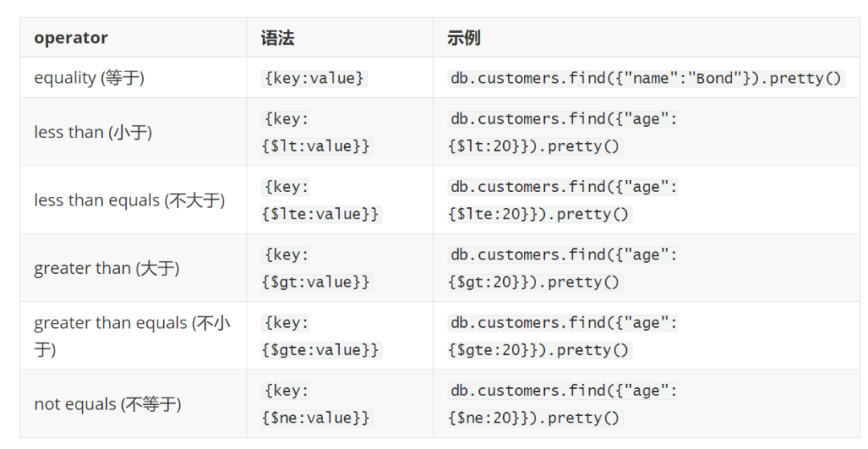Image resolution: width=868 pixels, height=449 pixels.
Task: Select 'greater than equals (不小于)' cell
Action: click(132, 336)
